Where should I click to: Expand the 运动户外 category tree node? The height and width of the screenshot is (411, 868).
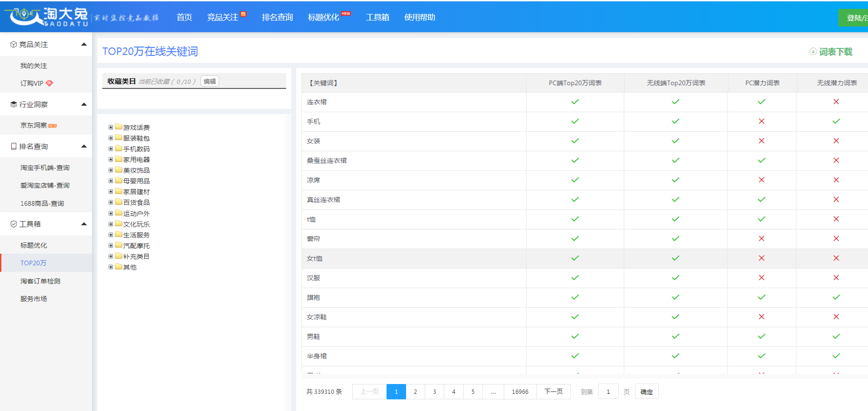pyautogui.click(x=111, y=214)
